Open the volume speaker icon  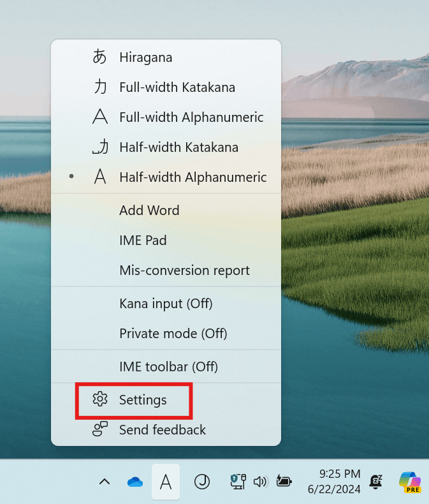click(261, 482)
